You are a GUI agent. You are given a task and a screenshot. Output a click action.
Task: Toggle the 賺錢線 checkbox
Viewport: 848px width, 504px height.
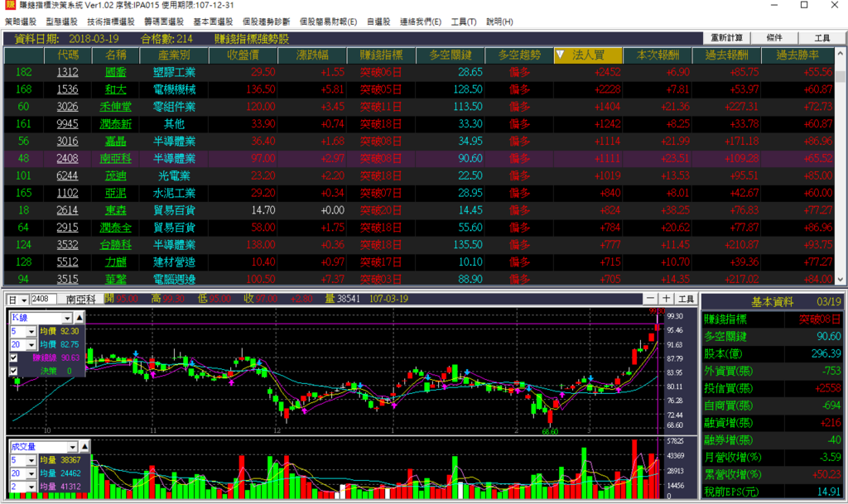[13, 358]
